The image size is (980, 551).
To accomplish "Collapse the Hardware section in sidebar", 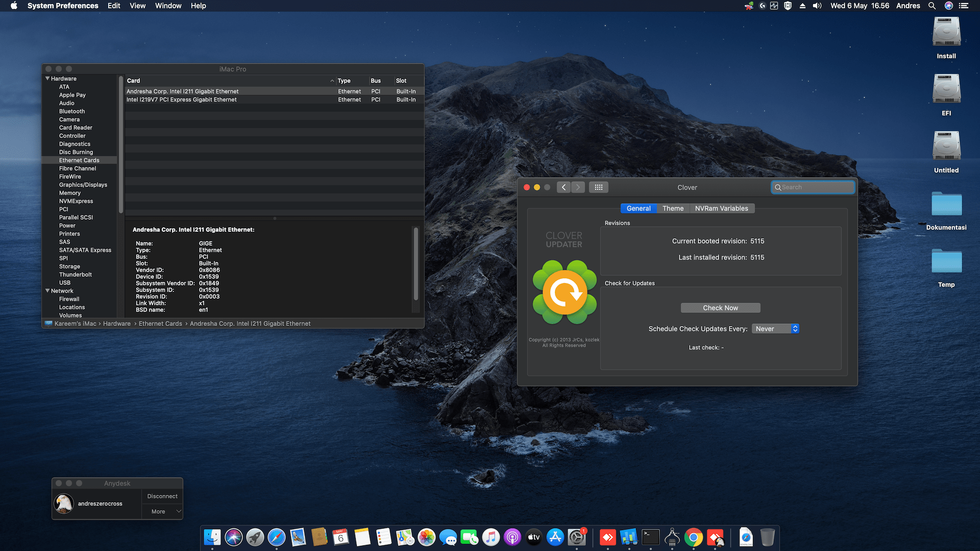I will (47, 79).
